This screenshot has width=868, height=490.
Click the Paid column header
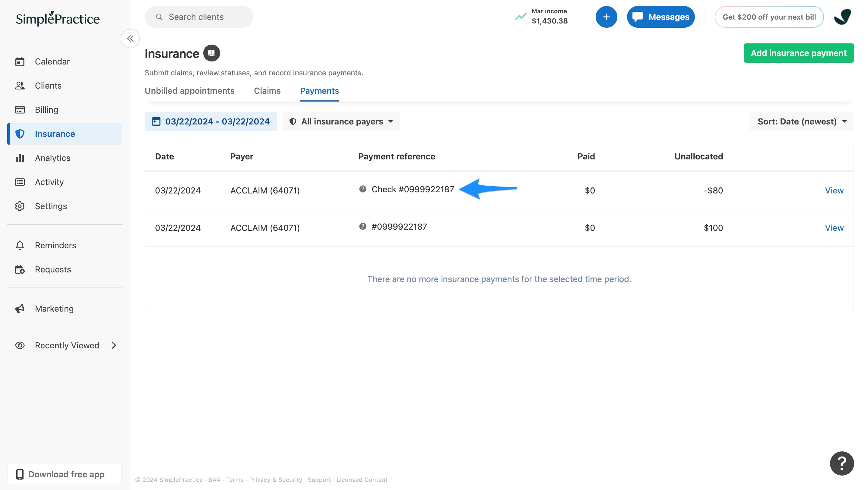coord(586,157)
